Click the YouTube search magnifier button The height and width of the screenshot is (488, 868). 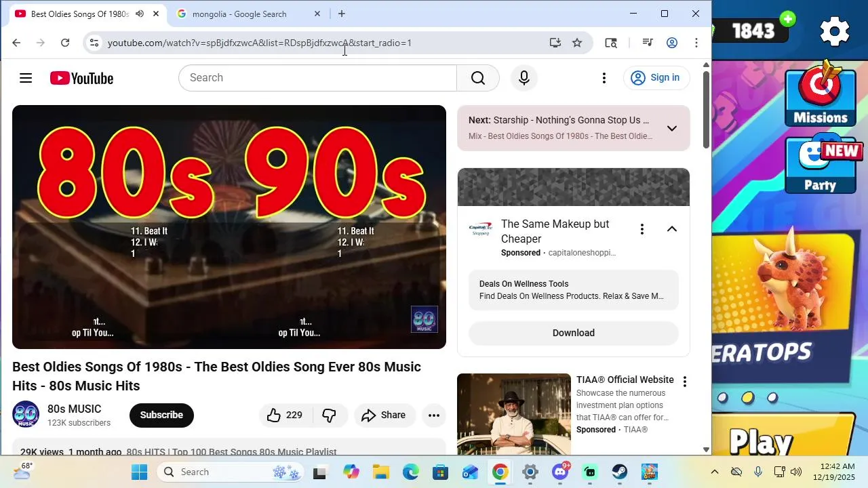pyautogui.click(x=478, y=78)
